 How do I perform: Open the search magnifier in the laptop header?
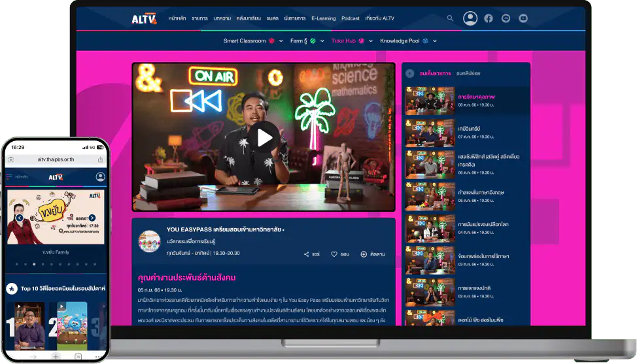[x=450, y=18]
